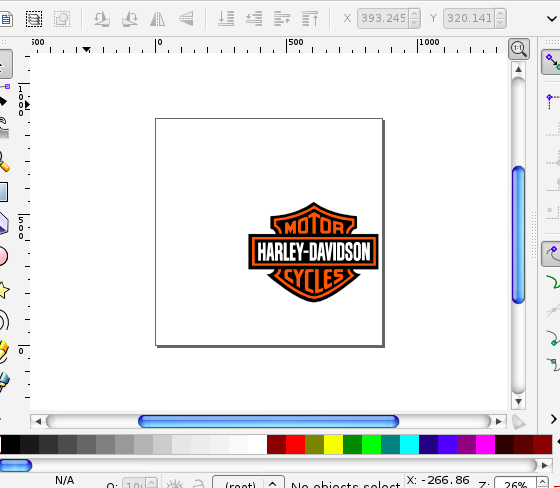Select the Pencil freehand tool
Image resolution: width=560 pixels, height=488 pixels.
[x=4, y=352]
